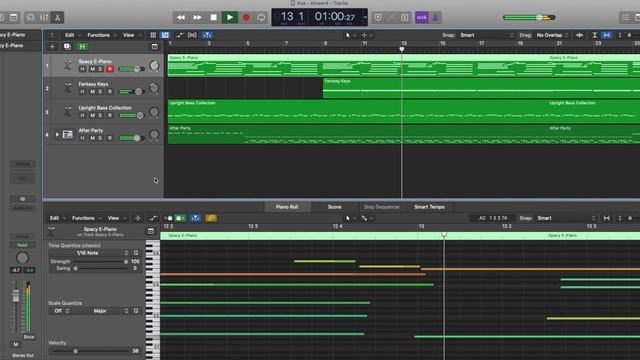640x360 pixels.
Task: Toggle horizontal auto zoom in Tracks area
Action: click(x=607, y=35)
